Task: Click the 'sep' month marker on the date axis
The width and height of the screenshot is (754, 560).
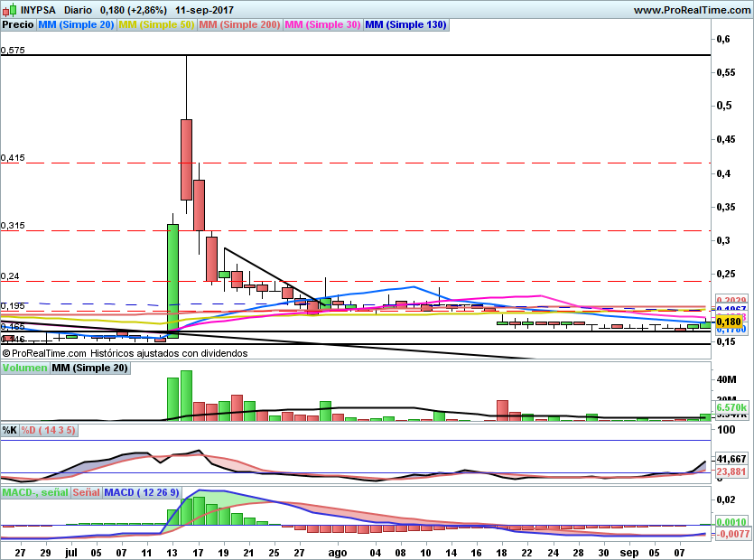Action: (x=628, y=549)
